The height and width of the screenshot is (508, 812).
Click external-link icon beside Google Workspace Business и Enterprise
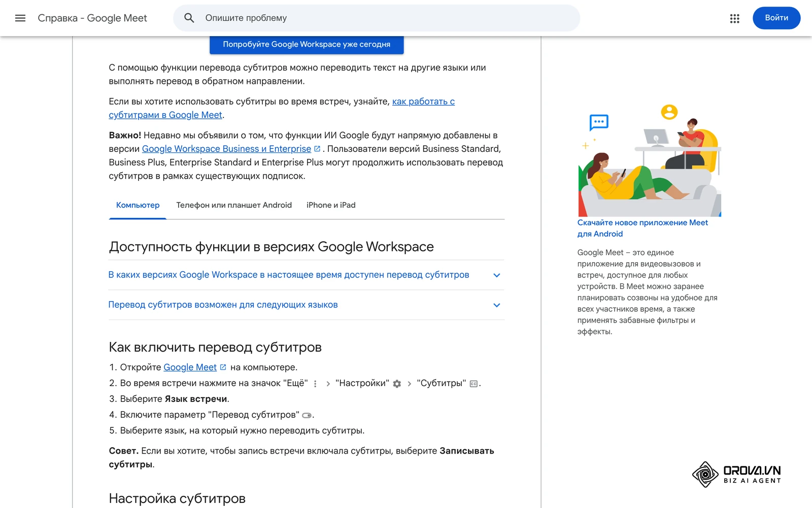click(317, 149)
